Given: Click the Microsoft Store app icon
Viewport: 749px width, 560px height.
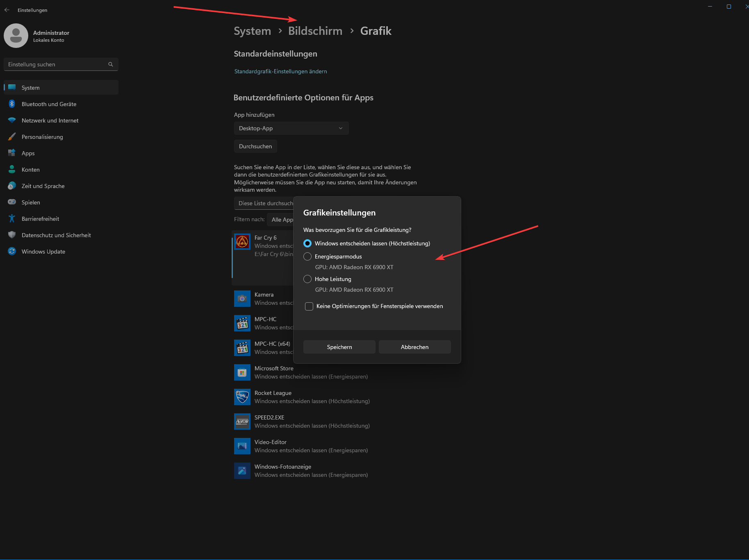Looking at the screenshot, I should (242, 372).
